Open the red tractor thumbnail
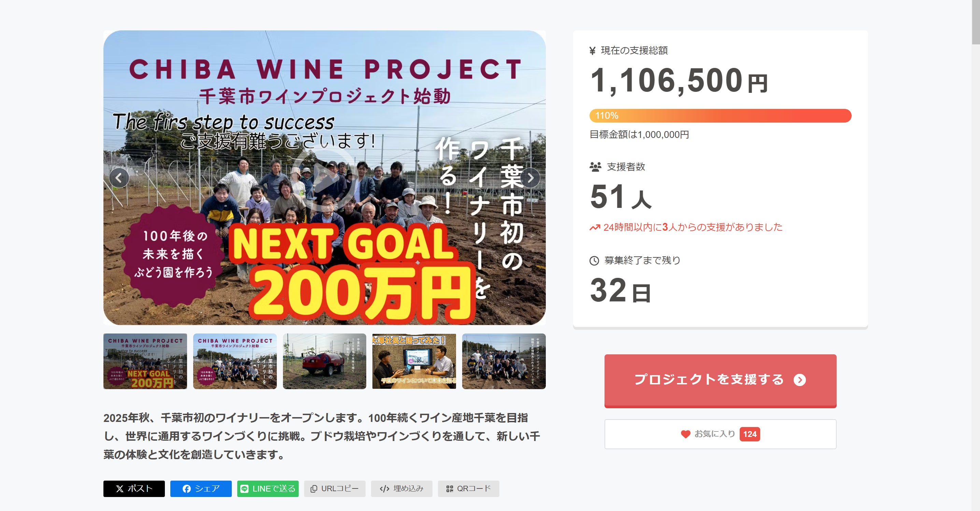The image size is (980, 511). click(x=325, y=361)
